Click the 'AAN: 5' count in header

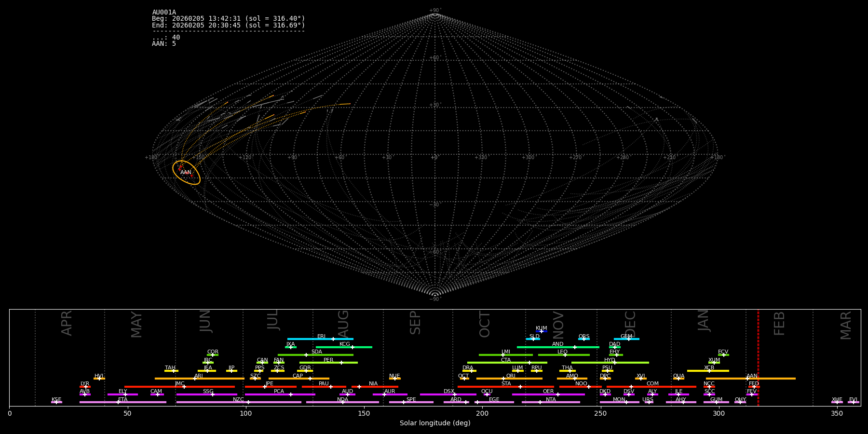(164, 44)
